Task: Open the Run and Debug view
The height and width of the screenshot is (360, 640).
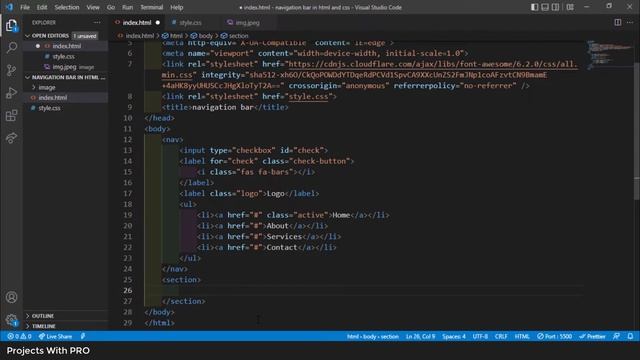Action: [11, 93]
